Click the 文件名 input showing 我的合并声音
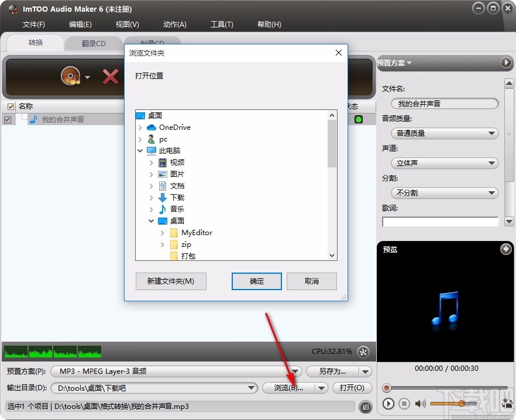Viewport: 516px width, 420px height. click(443, 104)
